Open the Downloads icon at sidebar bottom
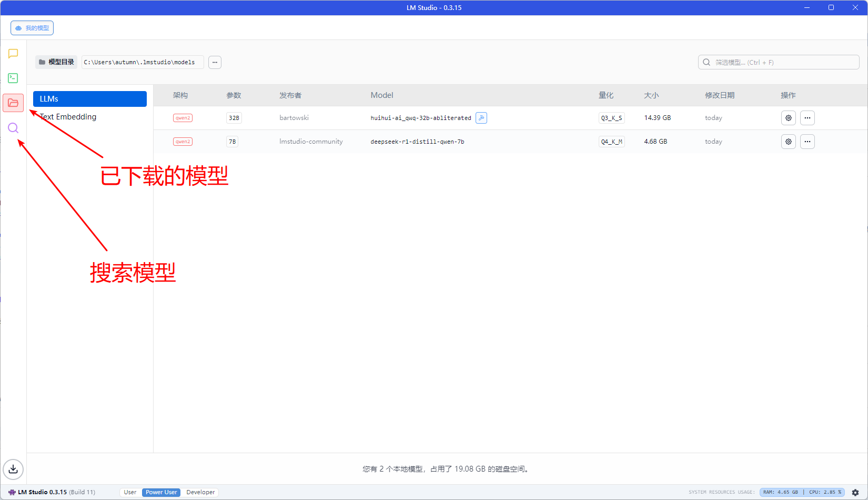 pos(13,469)
